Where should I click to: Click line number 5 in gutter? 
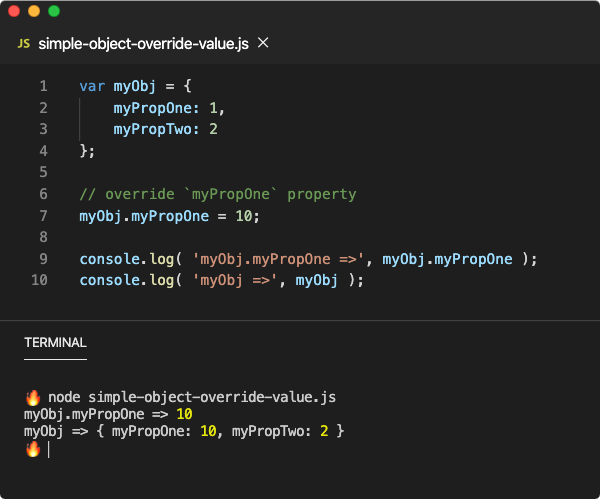(44, 172)
